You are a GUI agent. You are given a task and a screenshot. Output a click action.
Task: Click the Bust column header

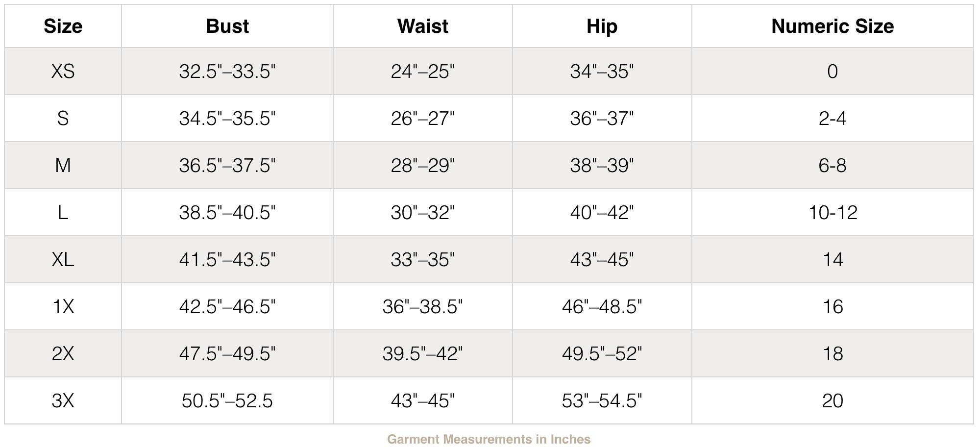[x=227, y=26]
